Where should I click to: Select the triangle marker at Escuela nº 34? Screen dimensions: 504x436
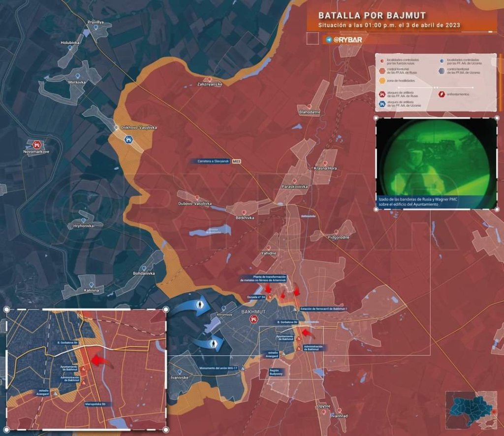click(270, 297)
